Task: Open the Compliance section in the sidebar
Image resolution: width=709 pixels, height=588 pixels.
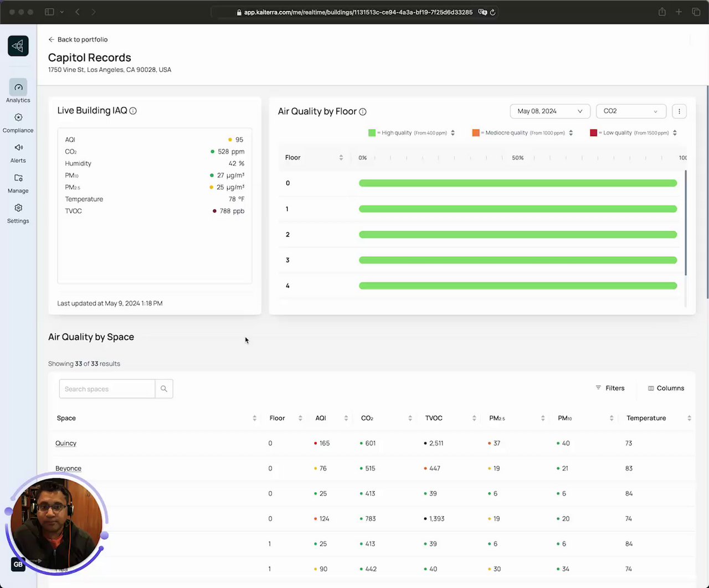Action: [x=18, y=123]
